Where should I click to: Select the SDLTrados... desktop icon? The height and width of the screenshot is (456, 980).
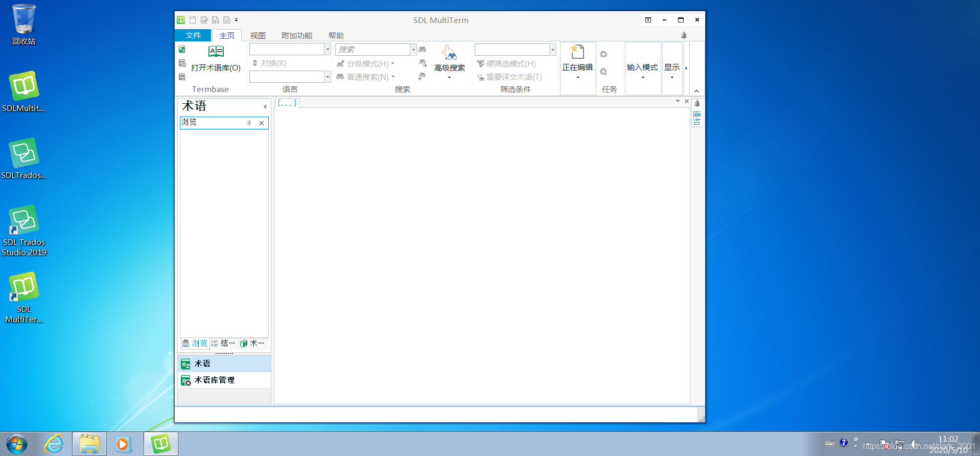pos(24,158)
